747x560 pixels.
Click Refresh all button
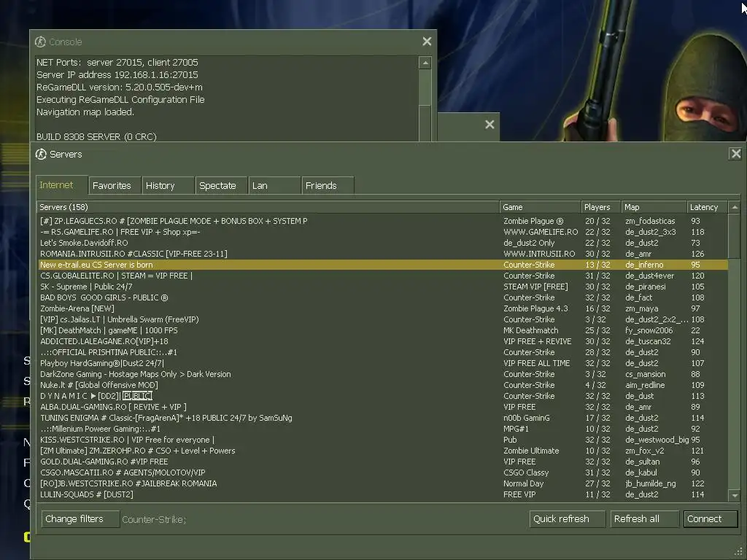(x=645, y=519)
